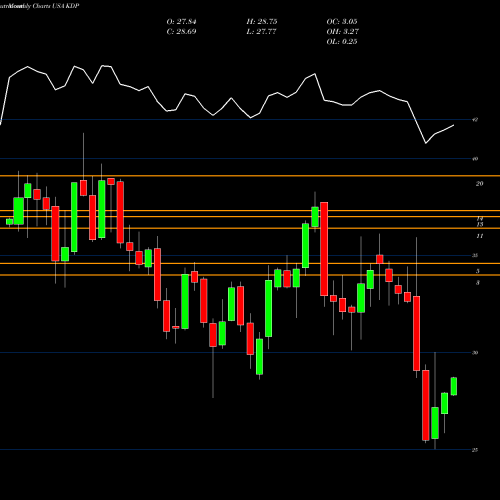Select the "8" level label
This screenshot has width=500, height=500.
click(x=478, y=283)
